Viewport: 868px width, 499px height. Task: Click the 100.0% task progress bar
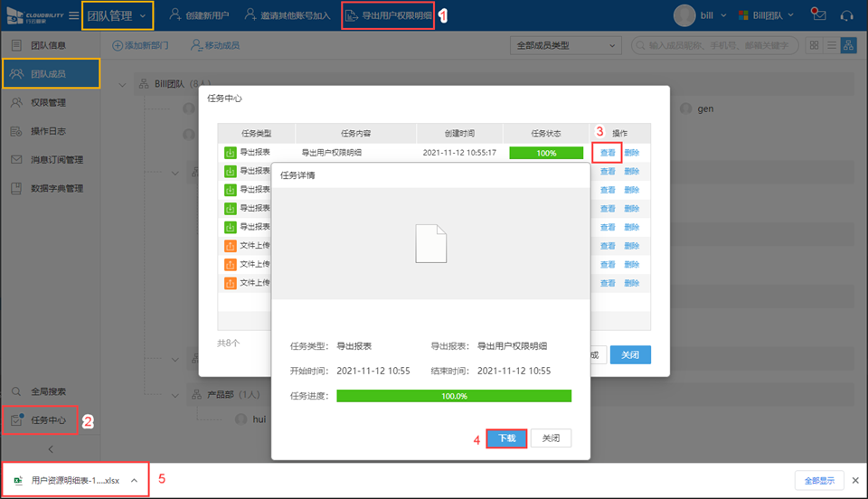(x=453, y=396)
